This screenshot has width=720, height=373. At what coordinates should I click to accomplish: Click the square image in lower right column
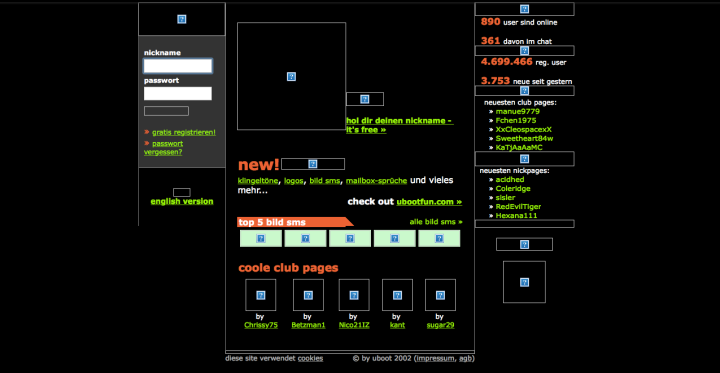[x=524, y=282]
